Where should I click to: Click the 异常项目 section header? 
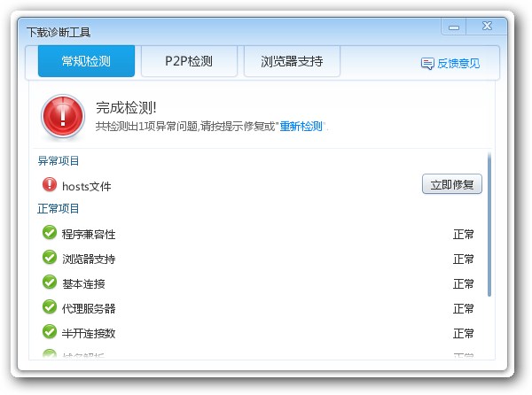click(59, 161)
